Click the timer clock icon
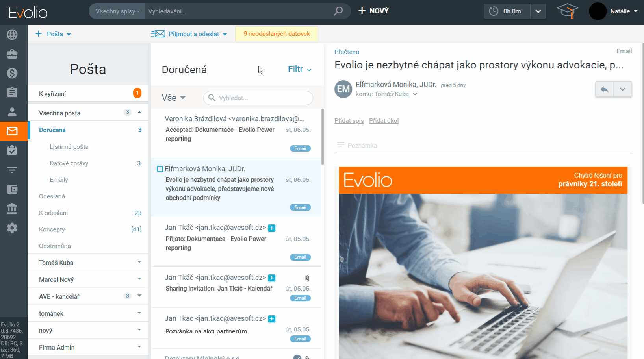Viewport: 644px width, 359px height. [x=494, y=11]
